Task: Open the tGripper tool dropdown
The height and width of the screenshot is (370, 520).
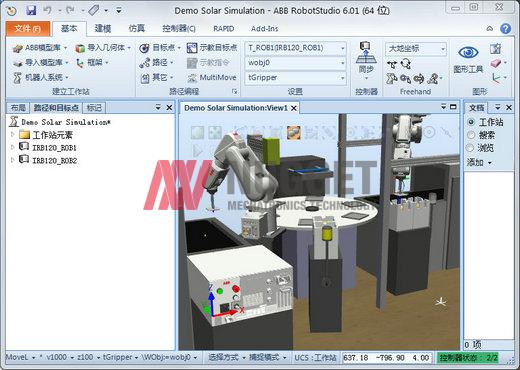Action: pyautogui.click(x=295, y=78)
